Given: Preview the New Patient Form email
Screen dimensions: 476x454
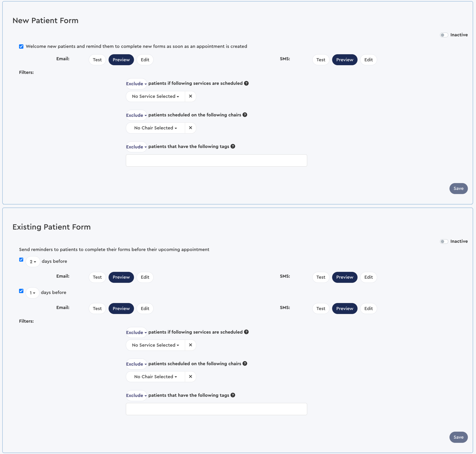Looking at the screenshot, I should [x=121, y=60].
